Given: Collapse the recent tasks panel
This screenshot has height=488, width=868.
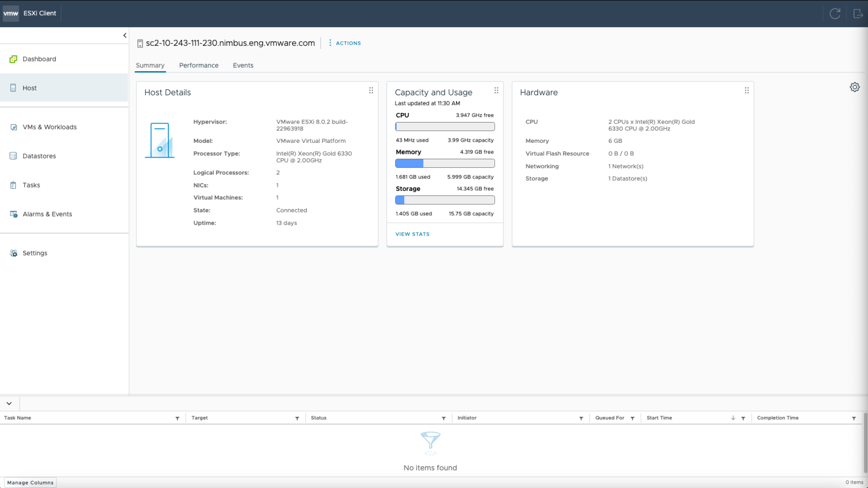Looking at the screenshot, I should [9, 404].
